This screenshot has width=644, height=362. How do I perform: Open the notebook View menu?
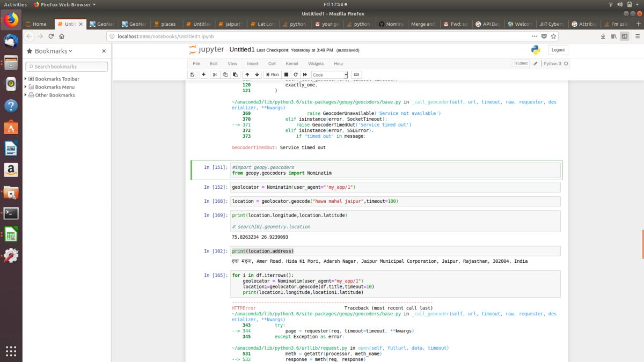coord(232,63)
